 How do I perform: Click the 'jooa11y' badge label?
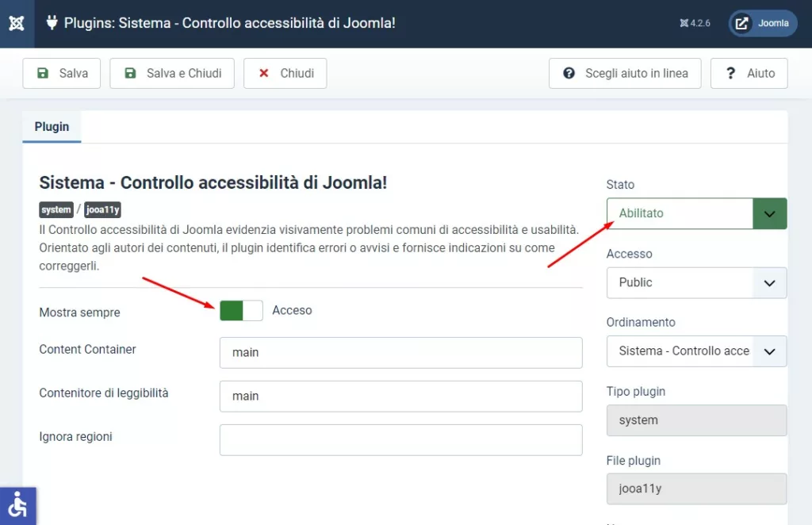(x=102, y=209)
